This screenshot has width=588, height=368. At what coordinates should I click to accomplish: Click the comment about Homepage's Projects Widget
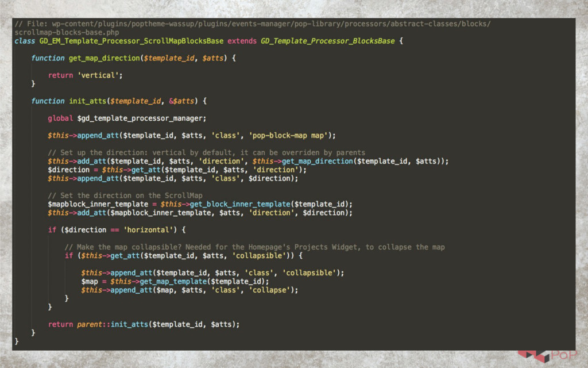(x=254, y=247)
